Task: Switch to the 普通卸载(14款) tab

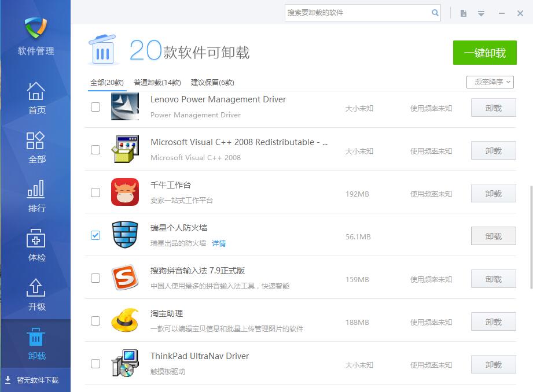Action: pyautogui.click(x=157, y=83)
